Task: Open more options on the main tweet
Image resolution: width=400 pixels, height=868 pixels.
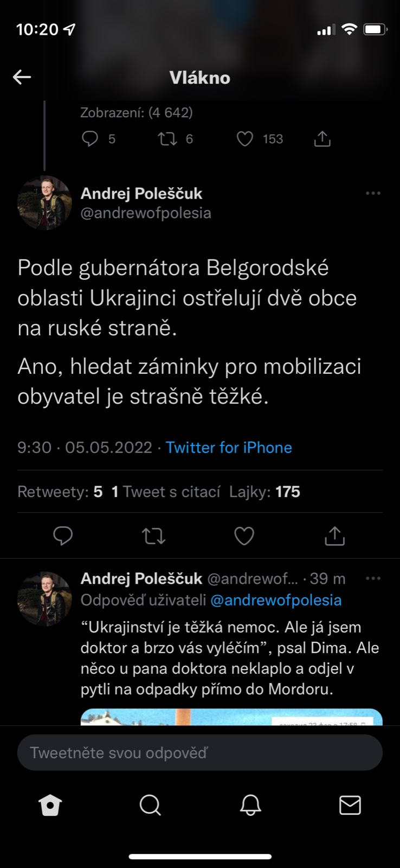Action: [373, 193]
